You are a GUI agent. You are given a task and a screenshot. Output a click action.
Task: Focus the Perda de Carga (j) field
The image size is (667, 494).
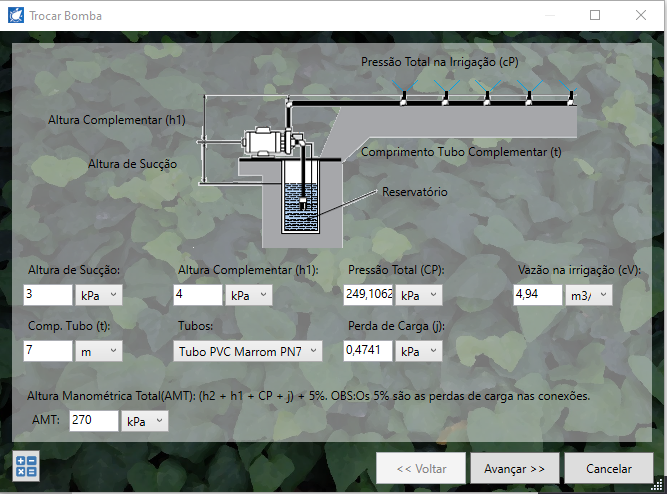tap(368, 351)
